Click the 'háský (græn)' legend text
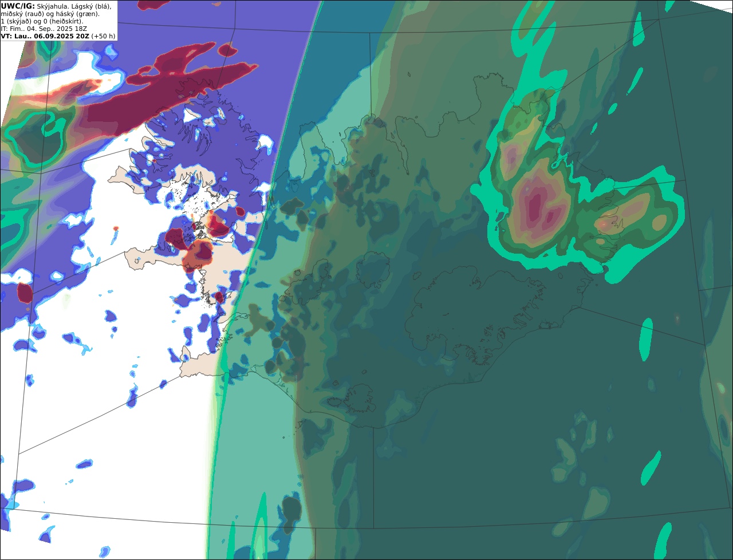 77,14
